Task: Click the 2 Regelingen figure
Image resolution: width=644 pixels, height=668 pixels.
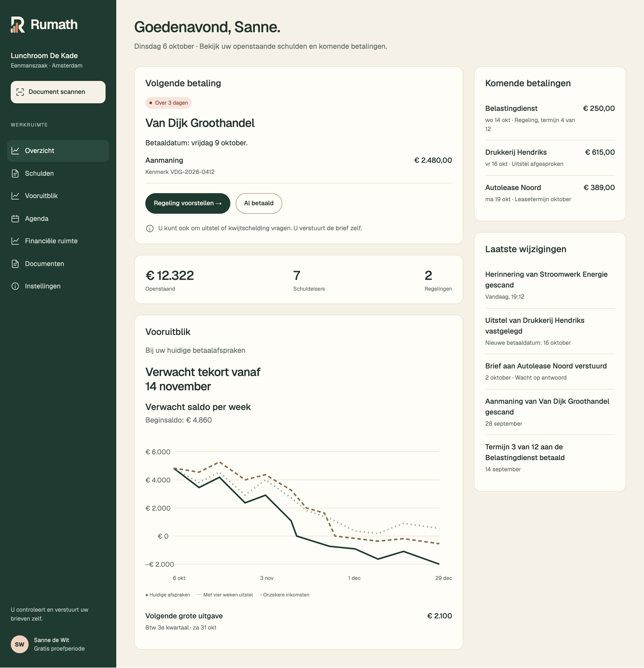Action: pos(438,280)
